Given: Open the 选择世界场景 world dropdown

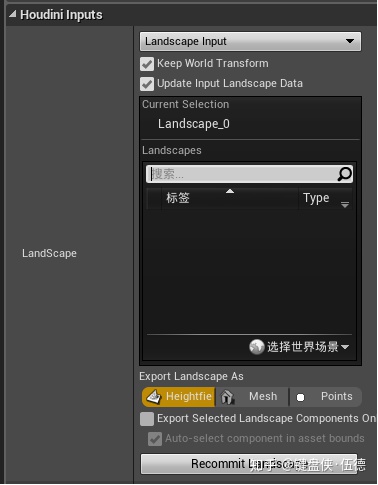Looking at the screenshot, I should pos(299,347).
